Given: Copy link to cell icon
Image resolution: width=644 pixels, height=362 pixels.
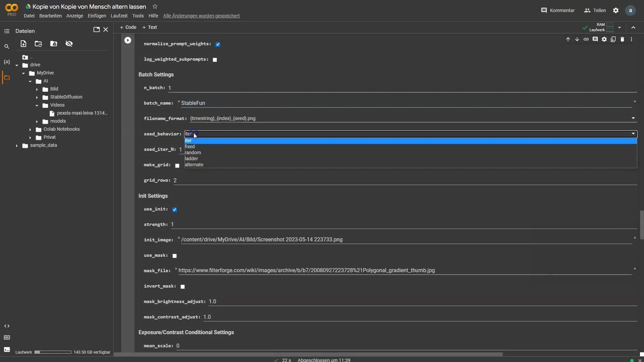Looking at the screenshot, I should click(586, 39).
